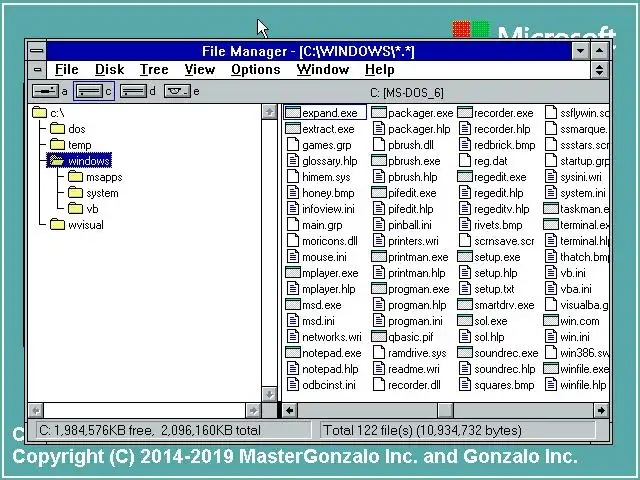Click the qbasic.pif icon
The height and width of the screenshot is (480, 640).
(x=379, y=337)
